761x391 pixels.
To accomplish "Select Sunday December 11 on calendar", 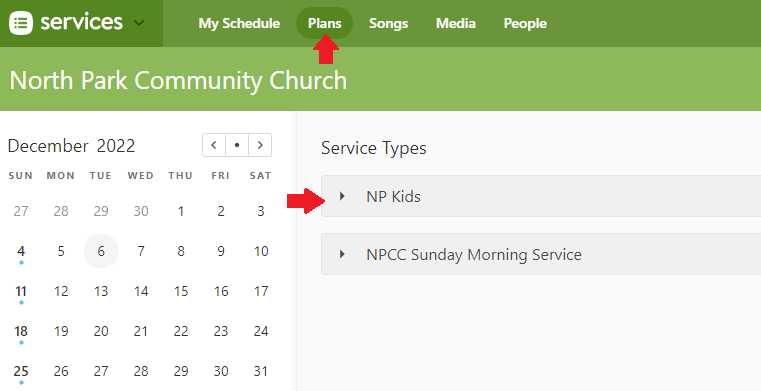I will point(21,291).
